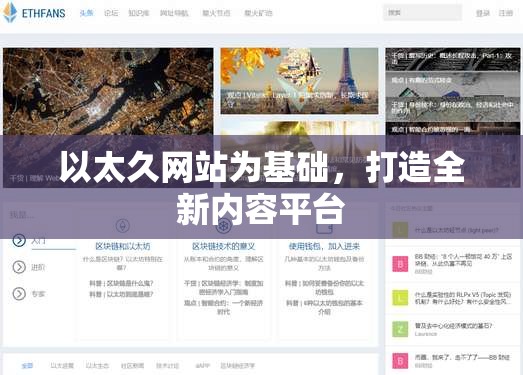Click the yellow-green L avatar beside RLPx V5
Viewport: 523px width, 375px height.
click(x=400, y=297)
